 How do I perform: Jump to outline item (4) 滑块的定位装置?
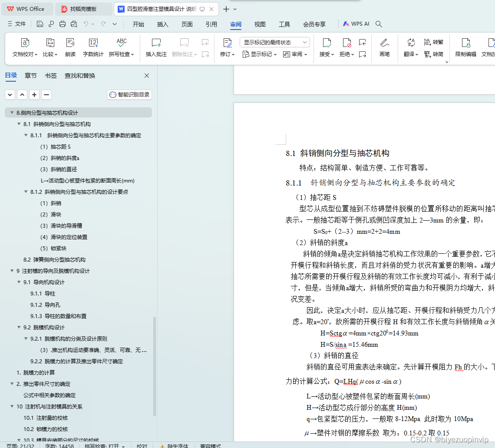click(x=64, y=237)
